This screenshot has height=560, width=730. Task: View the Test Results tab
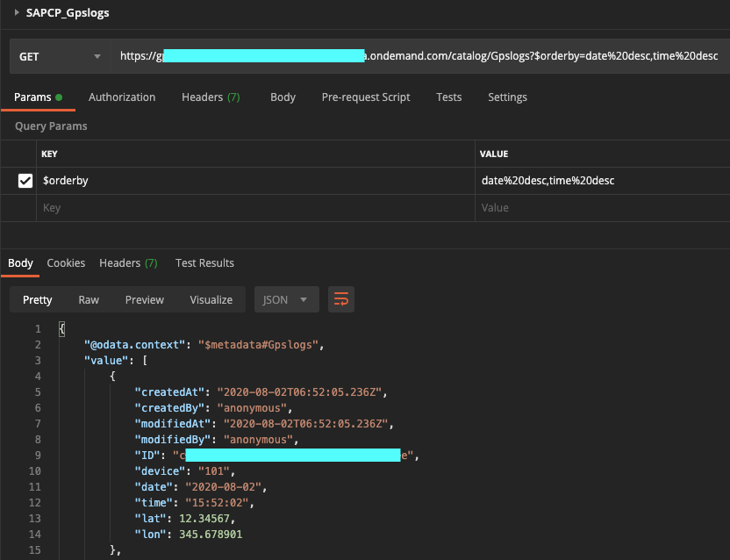[204, 262]
